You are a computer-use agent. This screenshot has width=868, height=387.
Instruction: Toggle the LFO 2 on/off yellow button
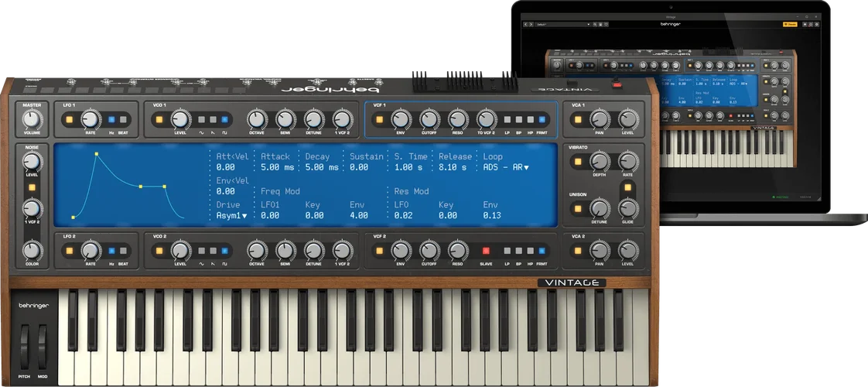[69, 251]
